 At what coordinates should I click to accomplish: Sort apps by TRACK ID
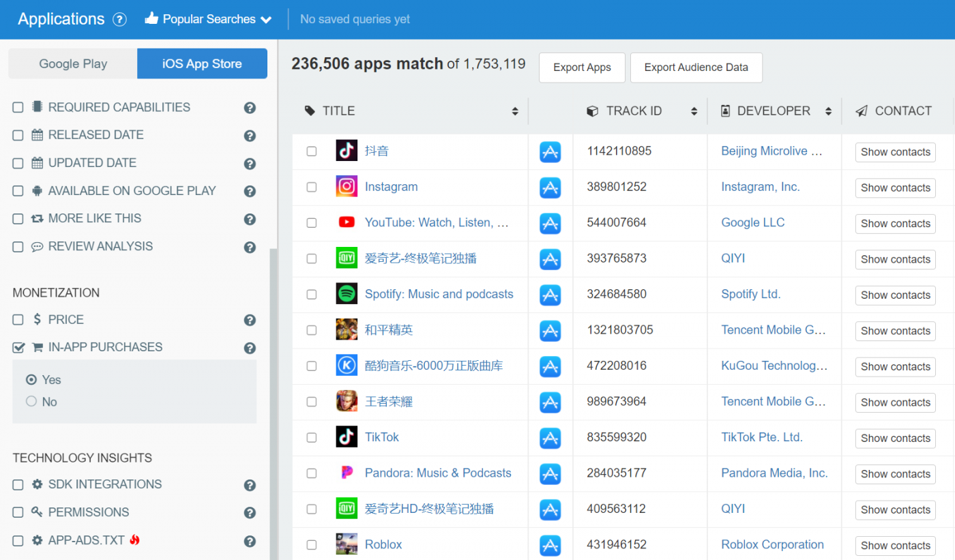(694, 110)
